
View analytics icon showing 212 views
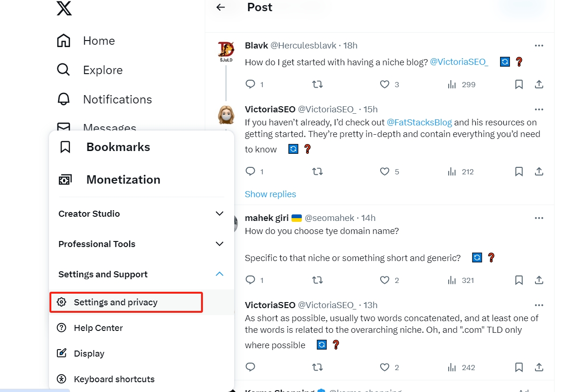coord(452,172)
